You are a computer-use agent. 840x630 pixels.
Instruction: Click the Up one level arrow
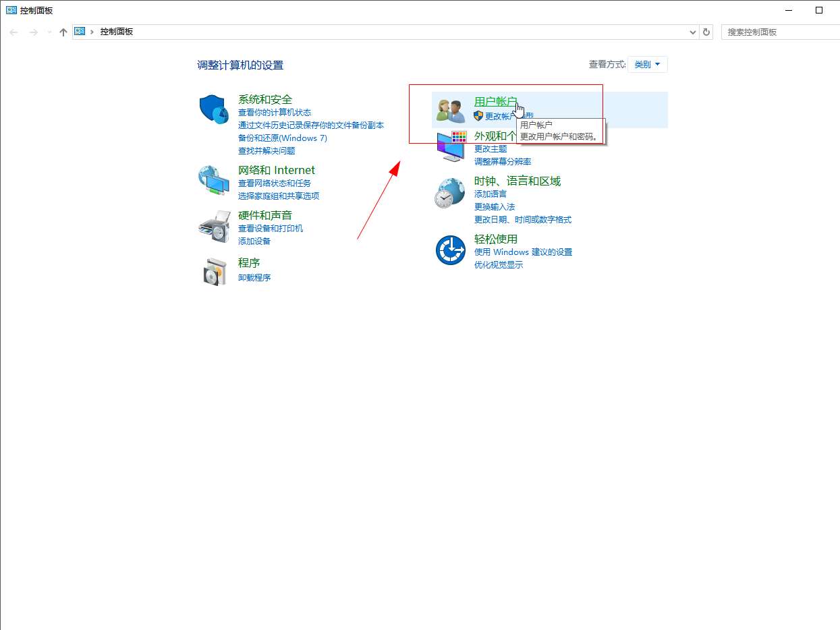(63, 32)
